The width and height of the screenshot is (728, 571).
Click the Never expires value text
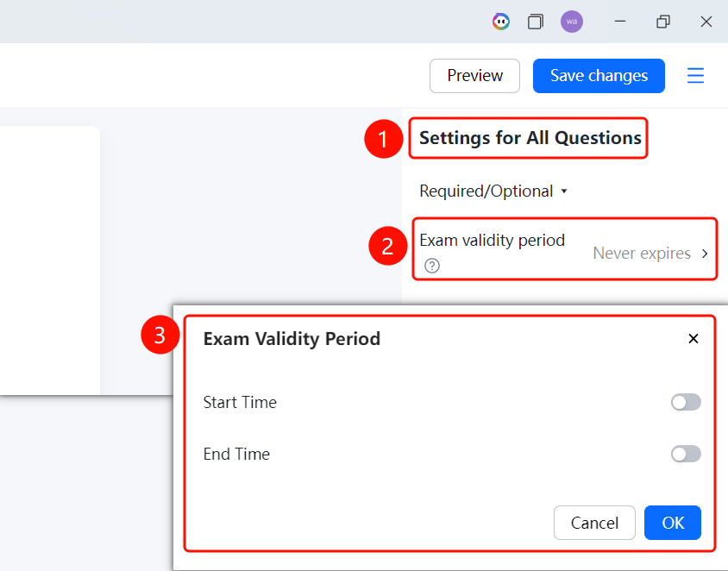(x=642, y=254)
